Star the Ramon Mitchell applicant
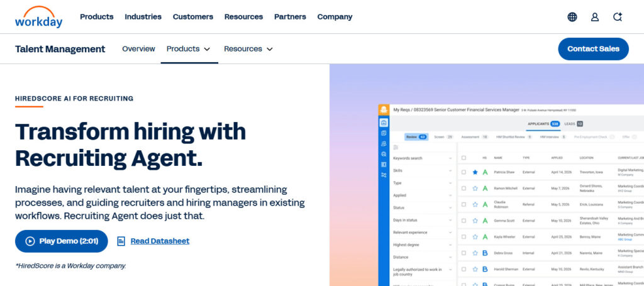The width and height of the screenshot is (644, 286). click(475, 189)
